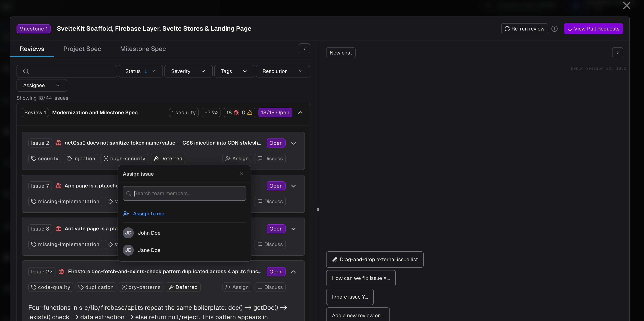Select Jane Doe avatar in assignee list
644x321 pixels.
tap(128, 250)
